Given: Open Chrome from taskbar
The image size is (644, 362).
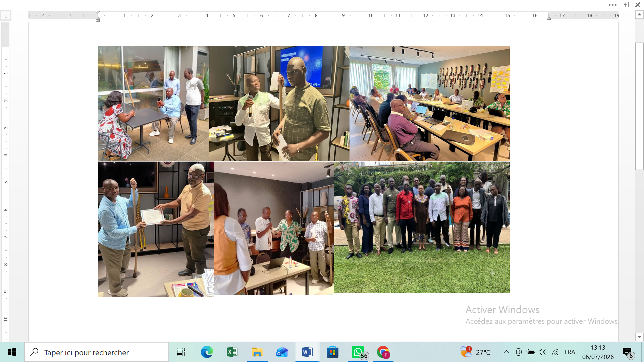Looking at the screenshot, I should [383, 352].
